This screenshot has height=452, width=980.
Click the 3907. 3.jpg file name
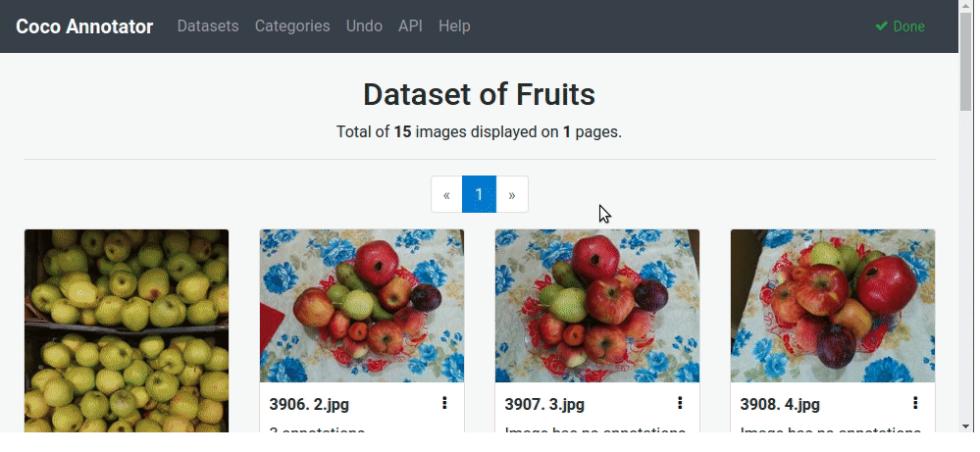click(544, 404)
